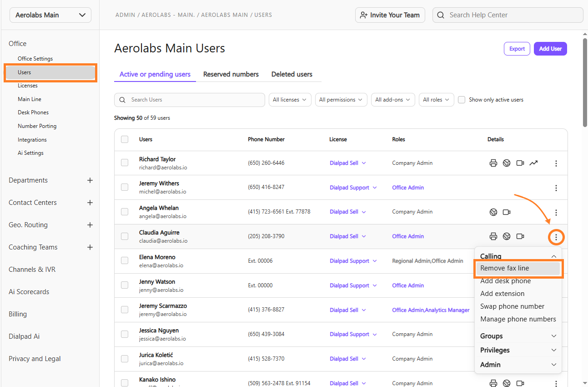The height and width of the screenshot is (387, 588).
Task: Select Angela Whelan's row checkbox
Action: pyautogui.click(x=125, y=212)
